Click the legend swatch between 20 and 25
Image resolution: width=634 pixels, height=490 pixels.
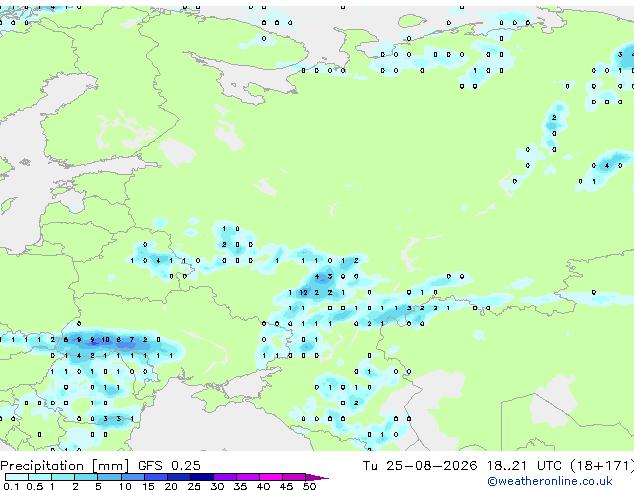coord(178,477)
